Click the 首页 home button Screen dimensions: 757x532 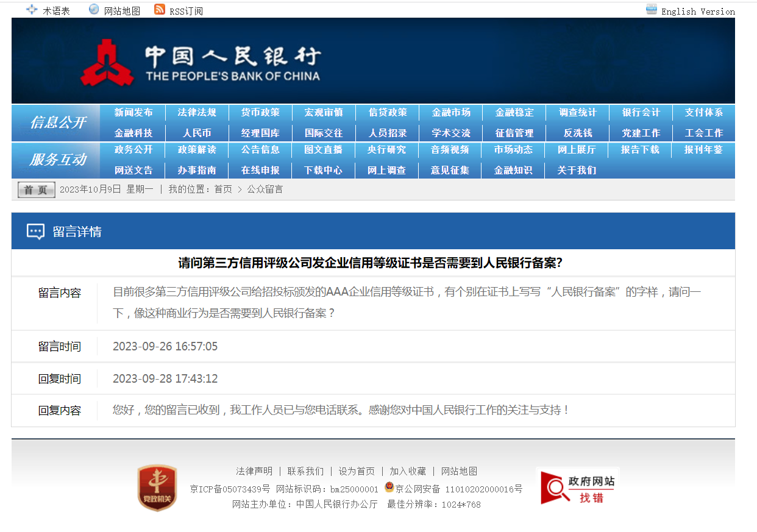click(x=37, y=190)
